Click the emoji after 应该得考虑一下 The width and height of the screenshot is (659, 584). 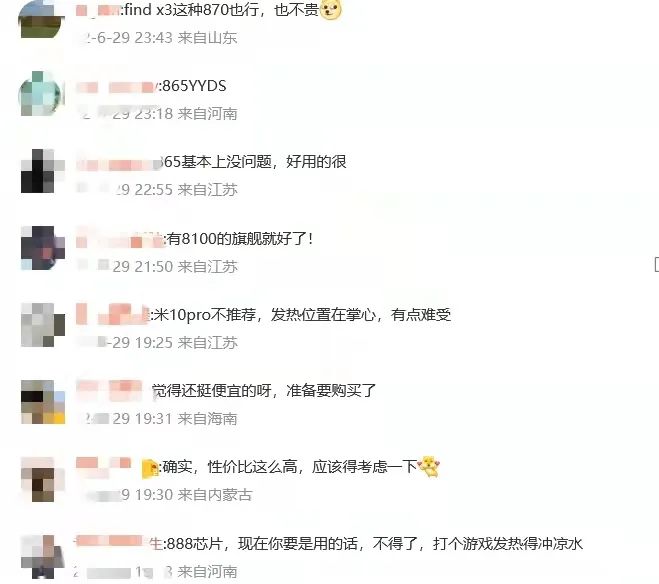[429, 466]
